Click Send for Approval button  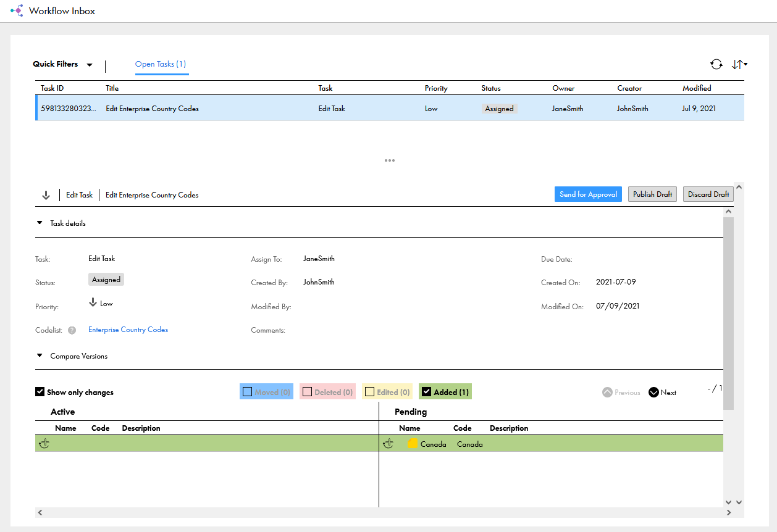[588, 194]
